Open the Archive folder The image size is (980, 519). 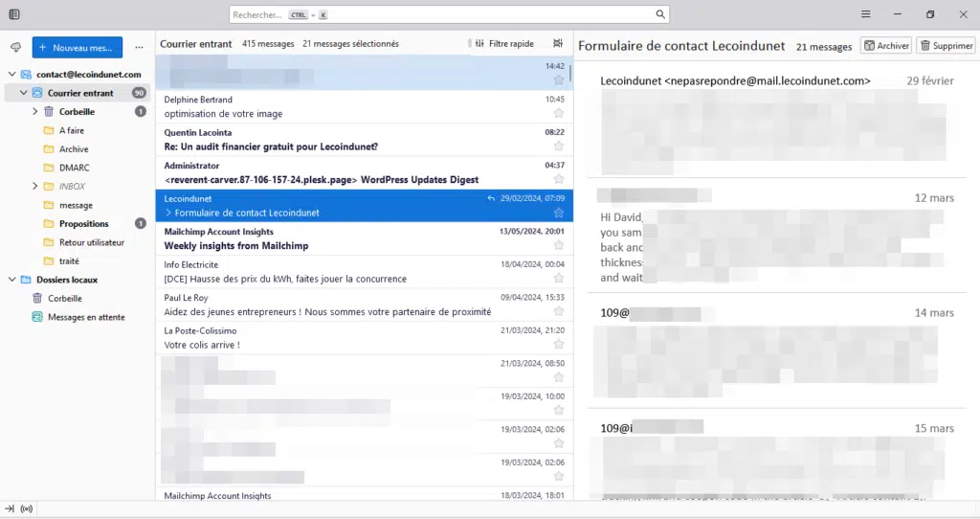click(x=74, y=148)
